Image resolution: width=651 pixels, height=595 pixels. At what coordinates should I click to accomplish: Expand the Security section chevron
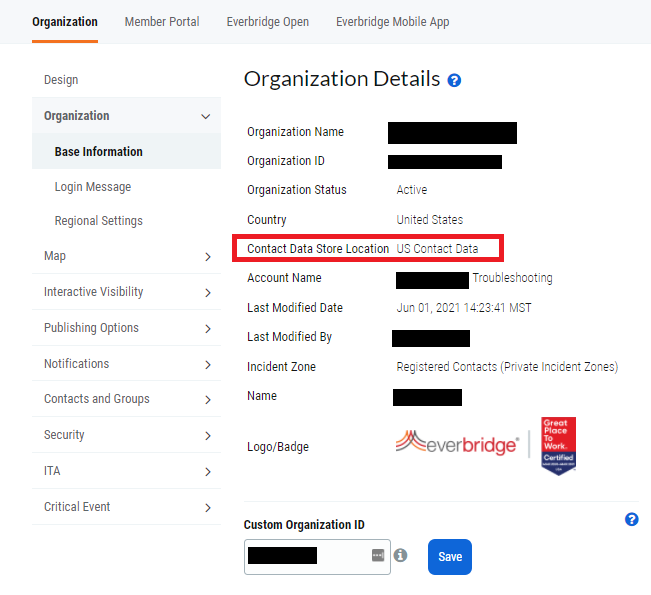pyautogui.click(x=208, y=436)
